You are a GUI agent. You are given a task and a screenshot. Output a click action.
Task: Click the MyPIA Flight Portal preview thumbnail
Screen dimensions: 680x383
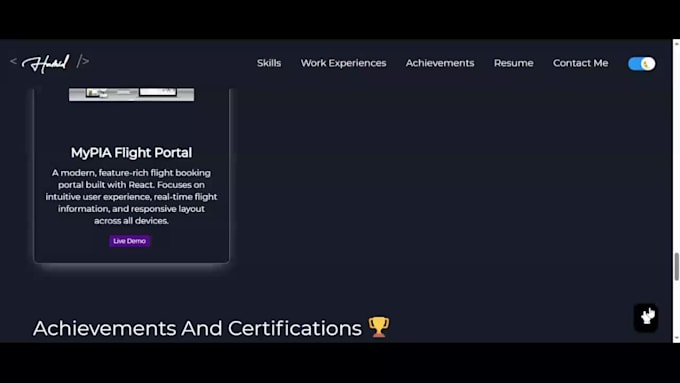click(x=131, y=94)
